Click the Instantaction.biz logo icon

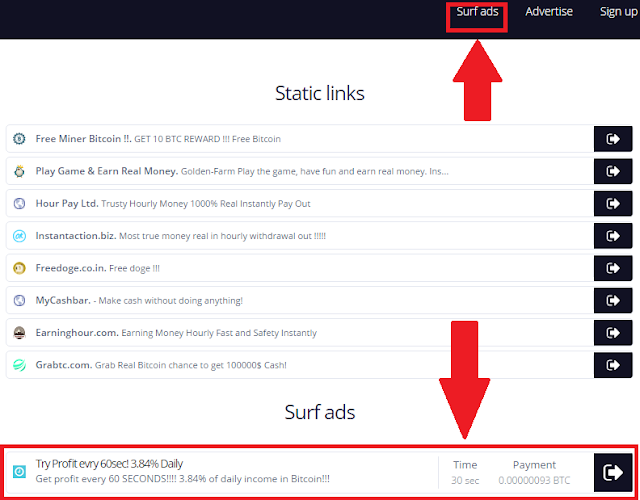pos(19,236)
